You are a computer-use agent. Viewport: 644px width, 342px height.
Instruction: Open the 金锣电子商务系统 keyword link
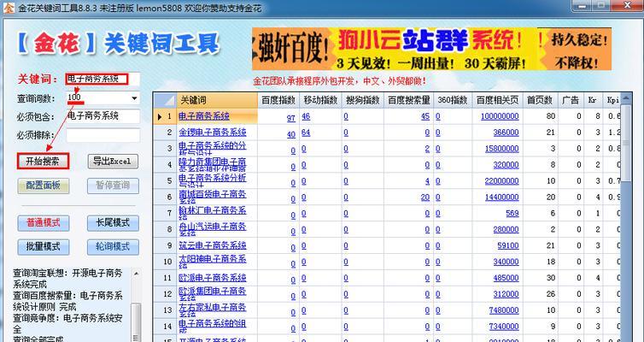coord(212,133)
